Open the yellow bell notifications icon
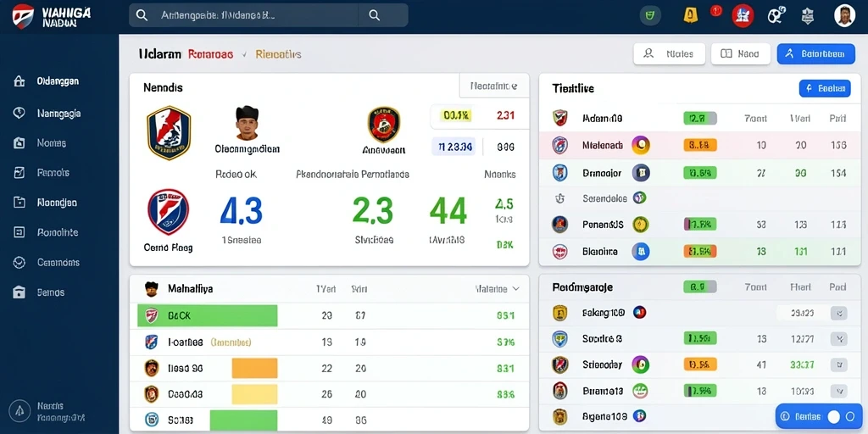 690,15
